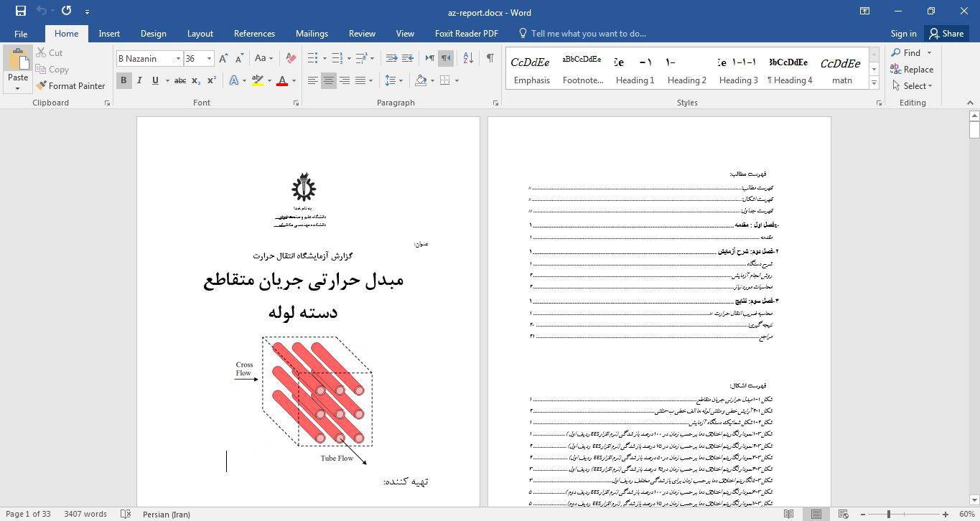Open the Strikethrough formatting icon
Viewport: 980px width, 521px height.
179,80
